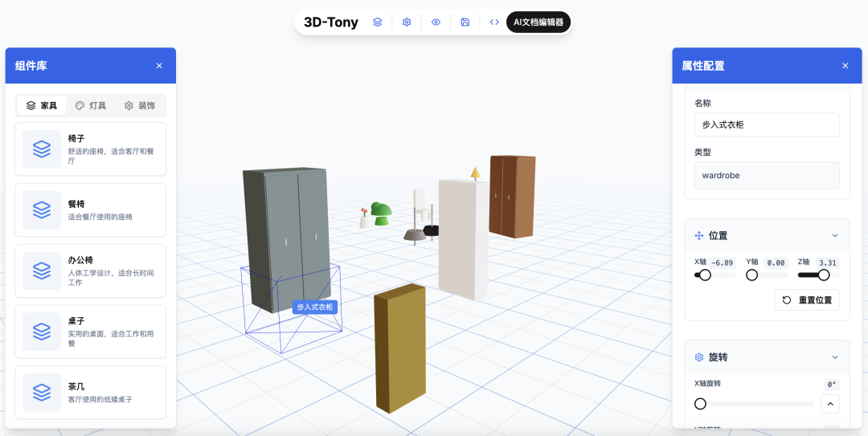Switch to the 家具 tab
The height and width of the screenshot is (436, 868).
tap(42, 105)
